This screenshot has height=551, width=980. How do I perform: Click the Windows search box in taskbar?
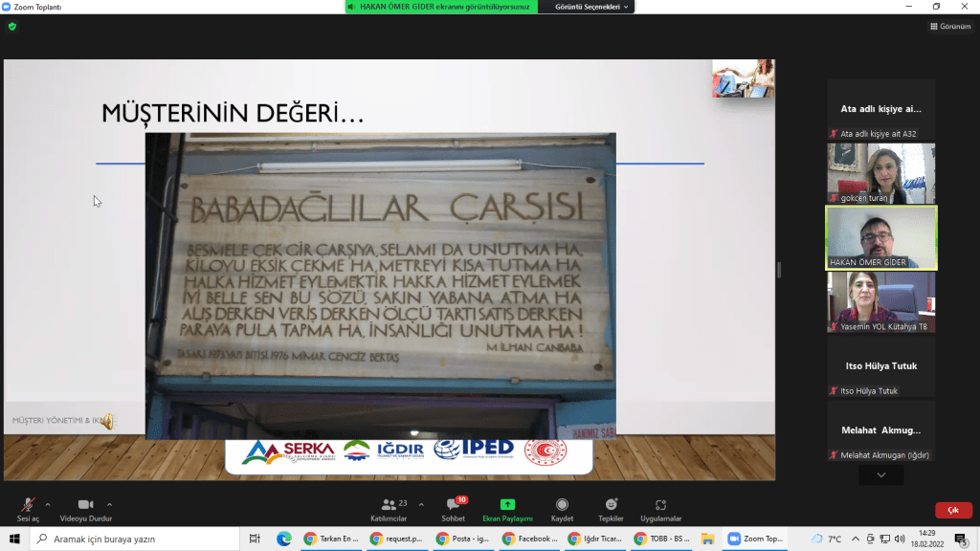[x=134, y=540]
